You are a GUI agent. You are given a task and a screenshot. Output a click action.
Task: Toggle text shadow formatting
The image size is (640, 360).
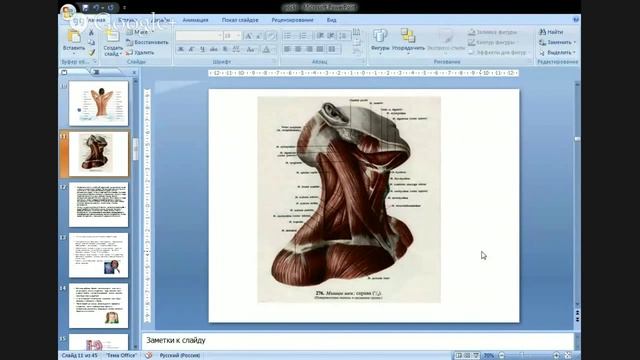tap(225, 49)
